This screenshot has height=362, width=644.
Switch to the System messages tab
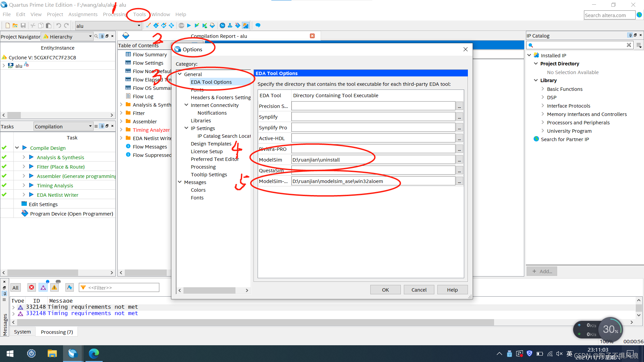(22, 332)
